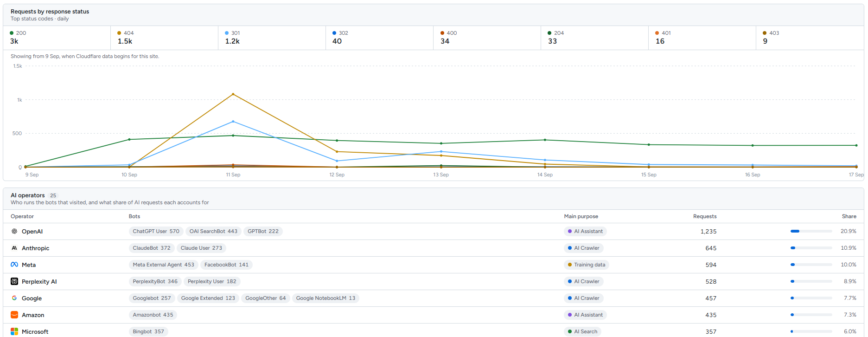Toggle the 200 status series legend

[57, 38]
